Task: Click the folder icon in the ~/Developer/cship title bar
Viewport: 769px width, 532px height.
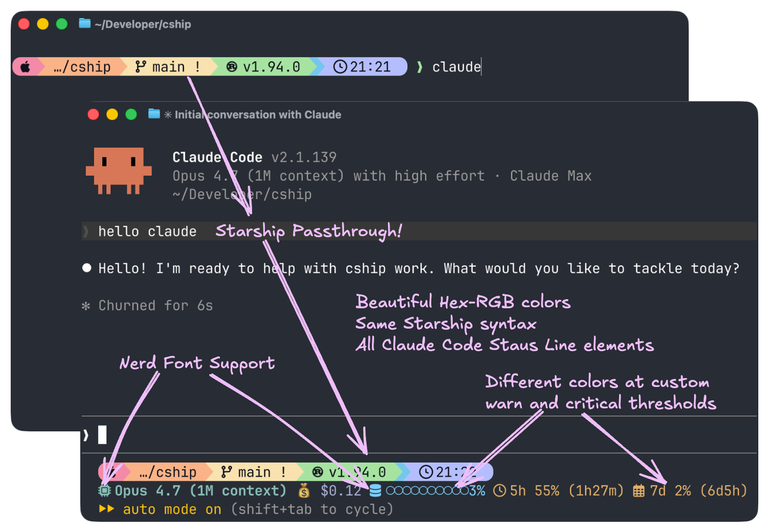Action: (85, 24)
